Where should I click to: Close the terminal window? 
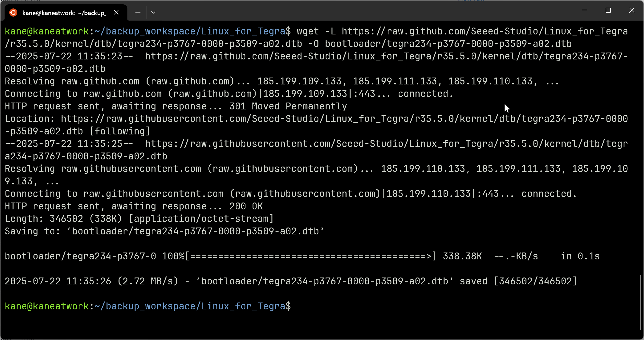pos(632,10)
